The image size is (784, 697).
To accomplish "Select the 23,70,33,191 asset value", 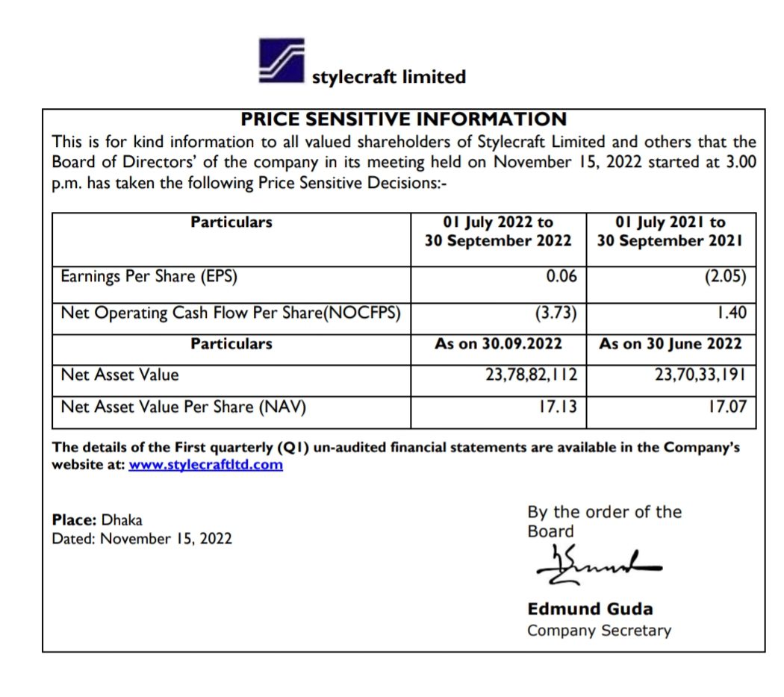I will (700, 375).
